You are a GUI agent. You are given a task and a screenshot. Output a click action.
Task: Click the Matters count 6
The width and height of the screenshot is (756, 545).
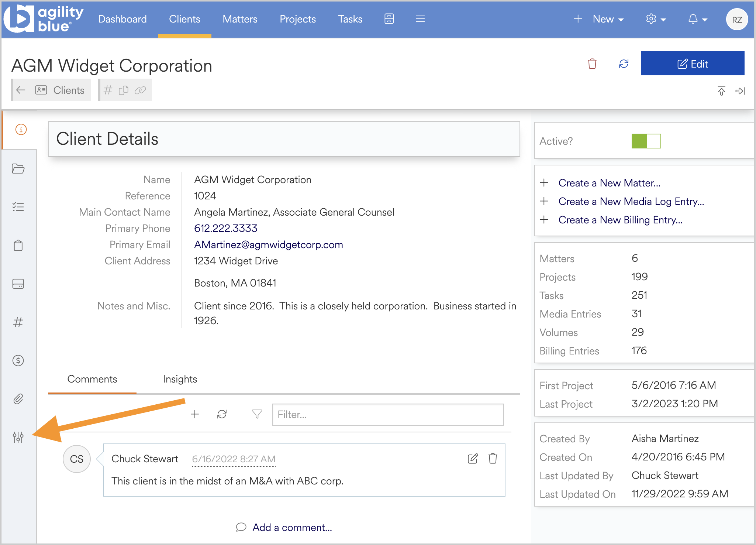tap(635, 258)
